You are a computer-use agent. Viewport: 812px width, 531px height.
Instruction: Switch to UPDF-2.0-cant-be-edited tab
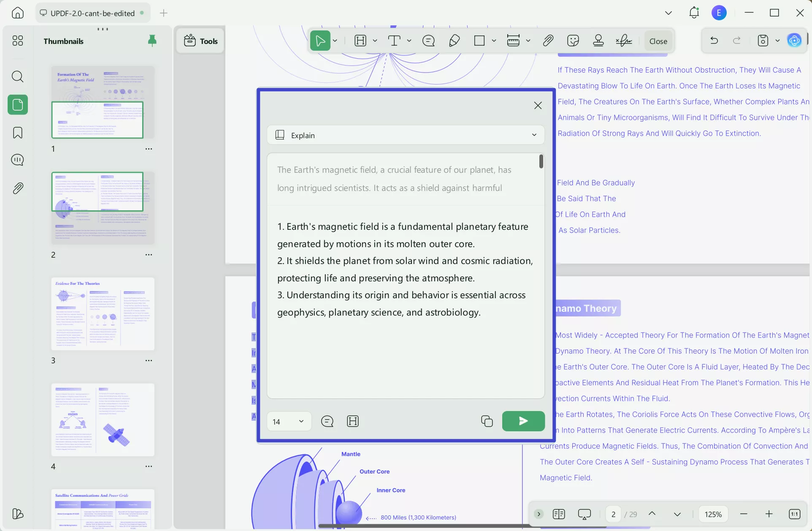click(x=92, y=13)
